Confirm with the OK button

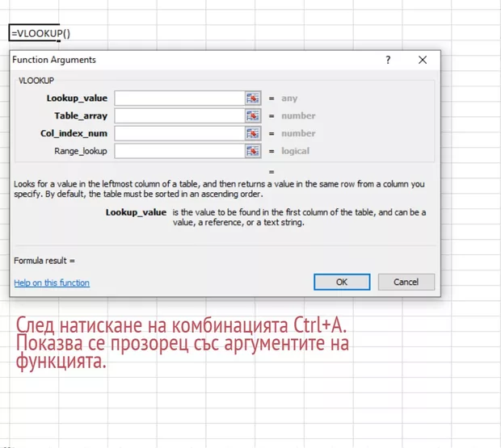(x=342, y=282)
